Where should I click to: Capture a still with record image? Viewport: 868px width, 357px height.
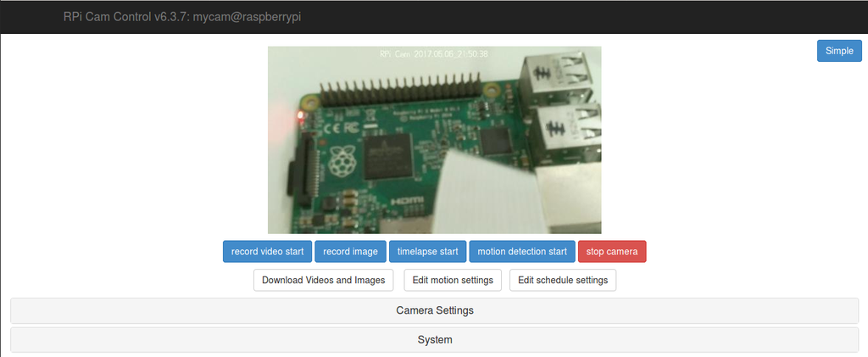coord(350,251)
